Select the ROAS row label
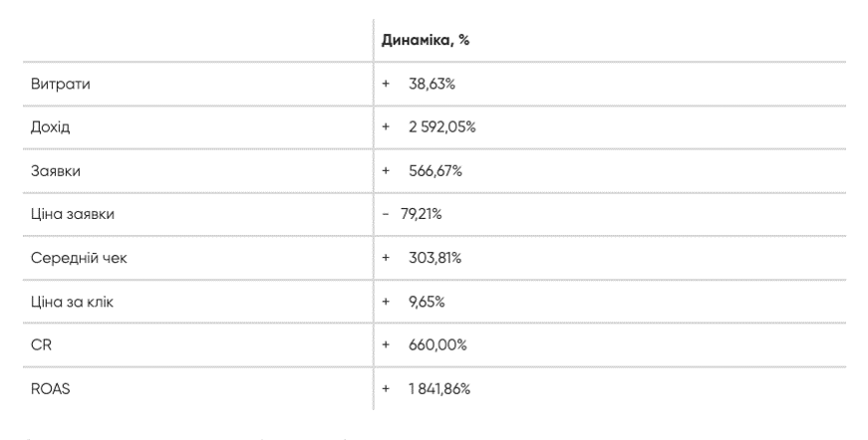Viewport: 868px width, 440px height. coord(51,388)
